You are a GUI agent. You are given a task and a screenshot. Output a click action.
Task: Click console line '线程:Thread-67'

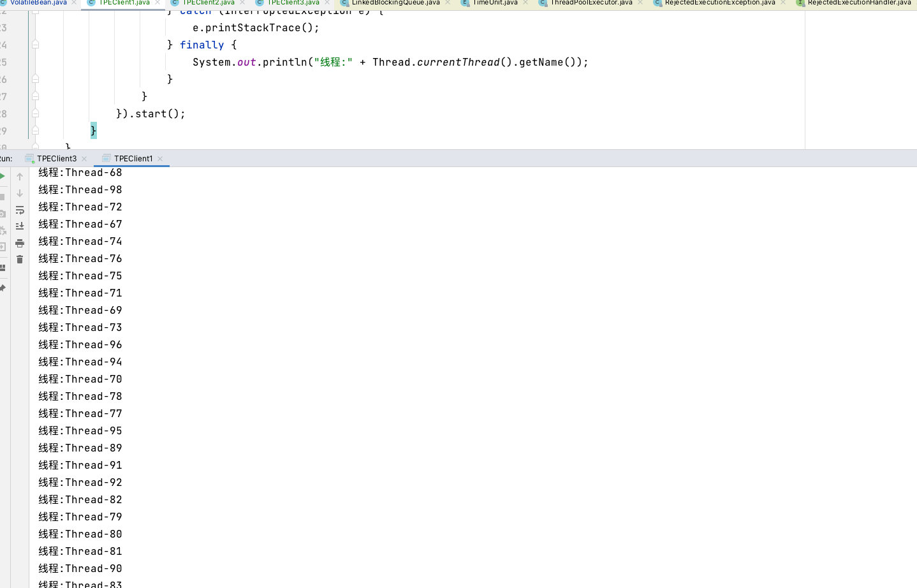80,224
